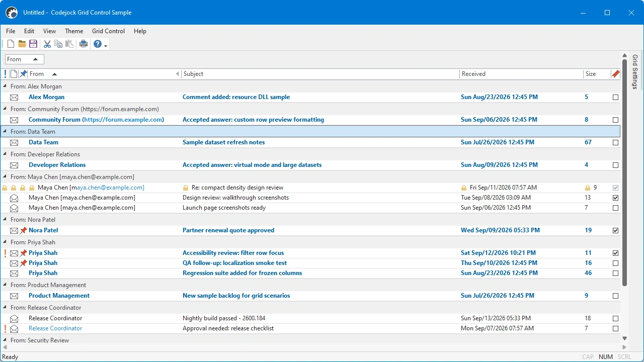
Task: Open the Grid Control menu
Action: click(x=108, y=31)
